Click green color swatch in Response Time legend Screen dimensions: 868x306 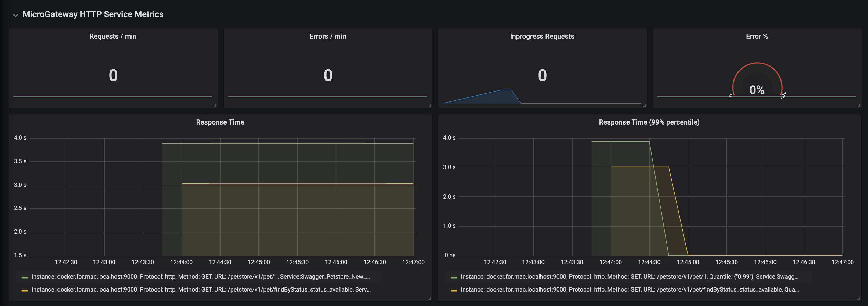coord(25,277)
